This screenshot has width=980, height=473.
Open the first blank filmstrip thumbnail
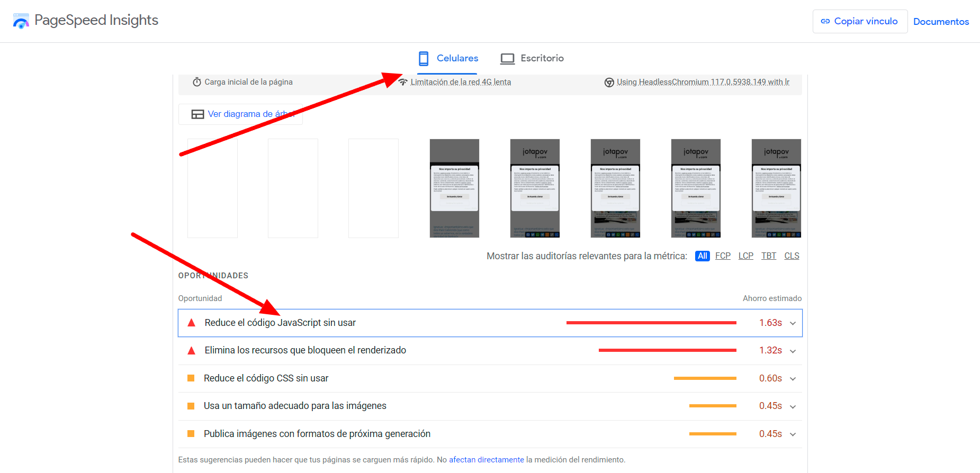coord(212,188)
